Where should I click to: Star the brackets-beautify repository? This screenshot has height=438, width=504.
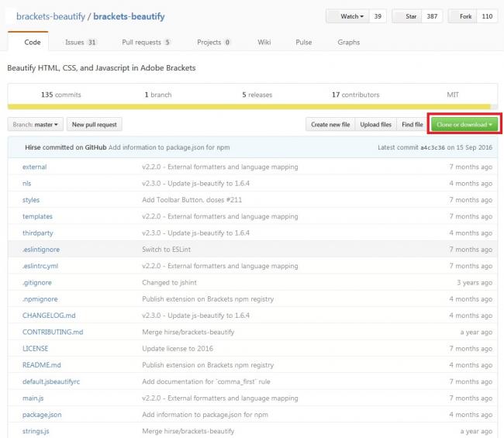pyautogui.click(x=406, y=16)
